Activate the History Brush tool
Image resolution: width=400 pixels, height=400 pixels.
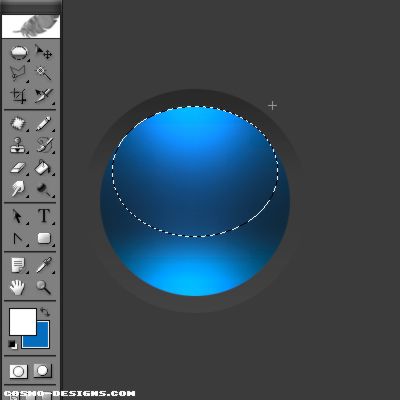tap(43, 145)
